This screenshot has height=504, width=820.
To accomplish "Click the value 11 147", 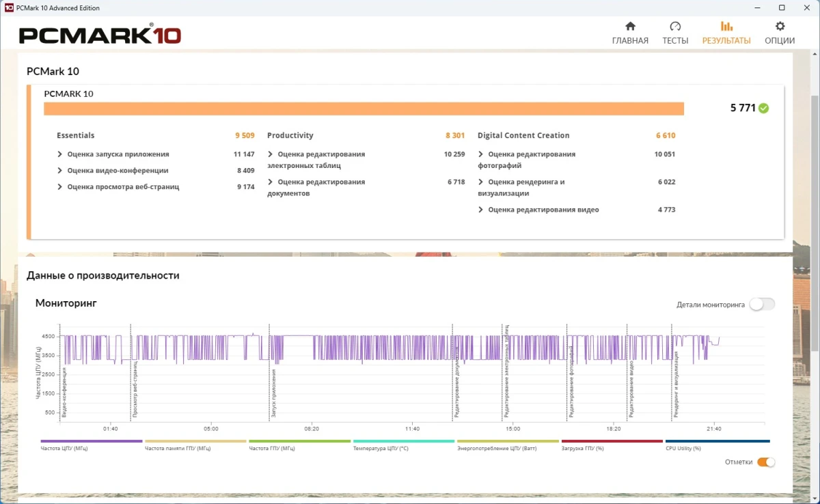I will point(244,154).
